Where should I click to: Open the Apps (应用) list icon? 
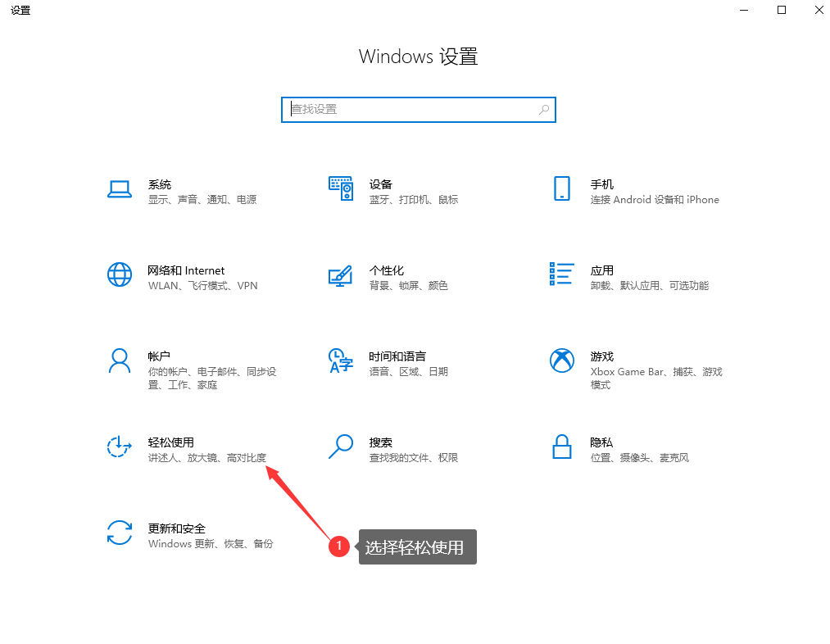point(561,274)
